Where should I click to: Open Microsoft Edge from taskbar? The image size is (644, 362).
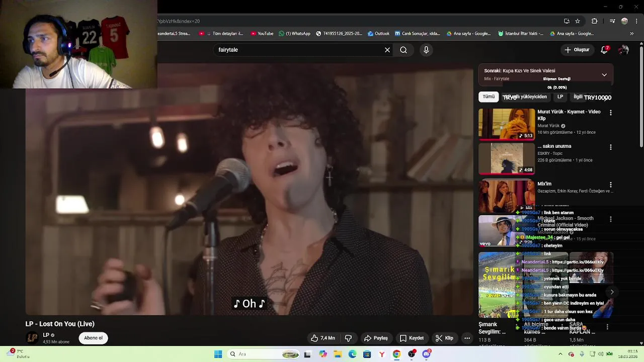pos(352,354)
